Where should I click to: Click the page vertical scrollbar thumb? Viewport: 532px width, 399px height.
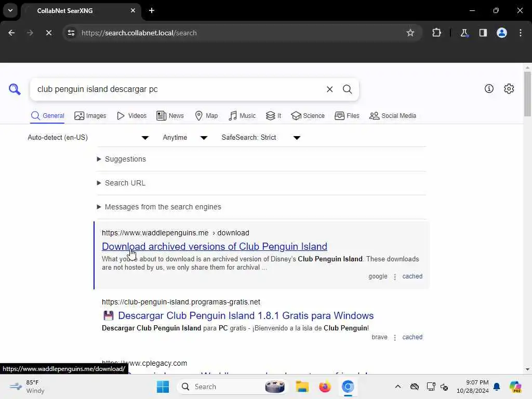[x=527, y=94]
